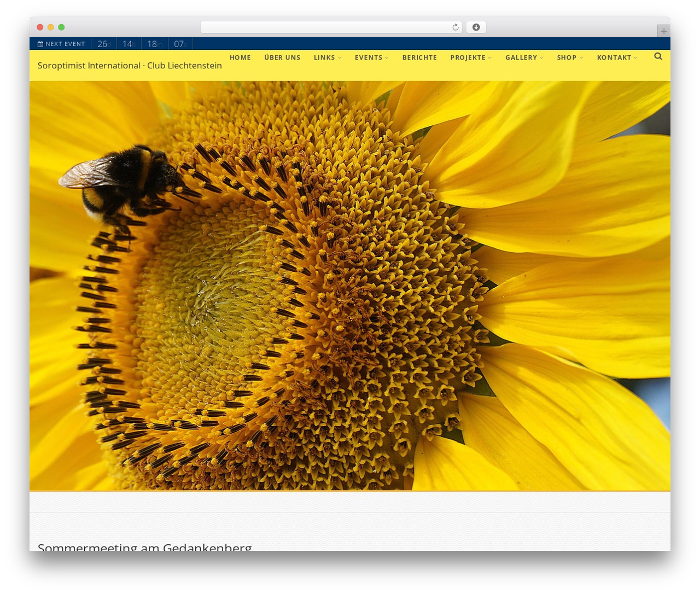Click the browser address bar
The image size is (700, 593).
click(x=331, y=27)
